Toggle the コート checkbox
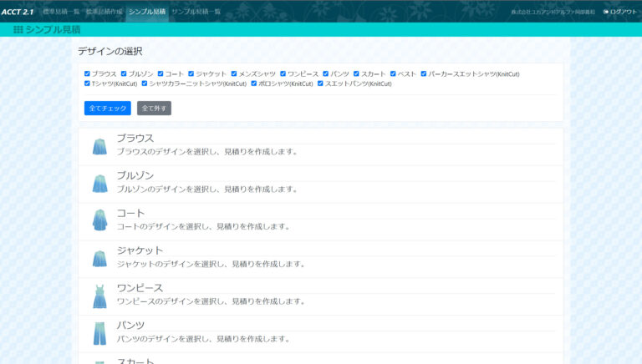Image resolution: width=642 pixels, height=364 pixels. point(160,73)
